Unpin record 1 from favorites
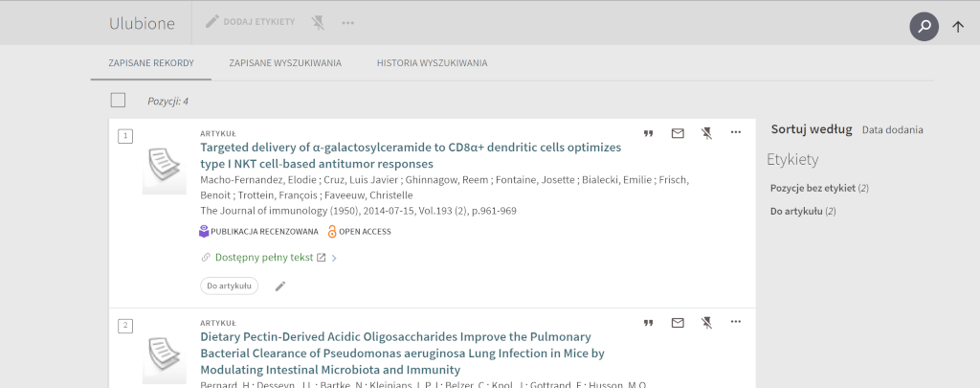Screen dimensions: 980x388 click(x=706, y=133)
